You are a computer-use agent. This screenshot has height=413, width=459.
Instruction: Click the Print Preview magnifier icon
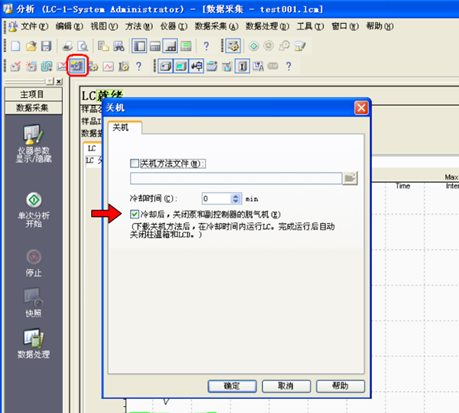82,46
